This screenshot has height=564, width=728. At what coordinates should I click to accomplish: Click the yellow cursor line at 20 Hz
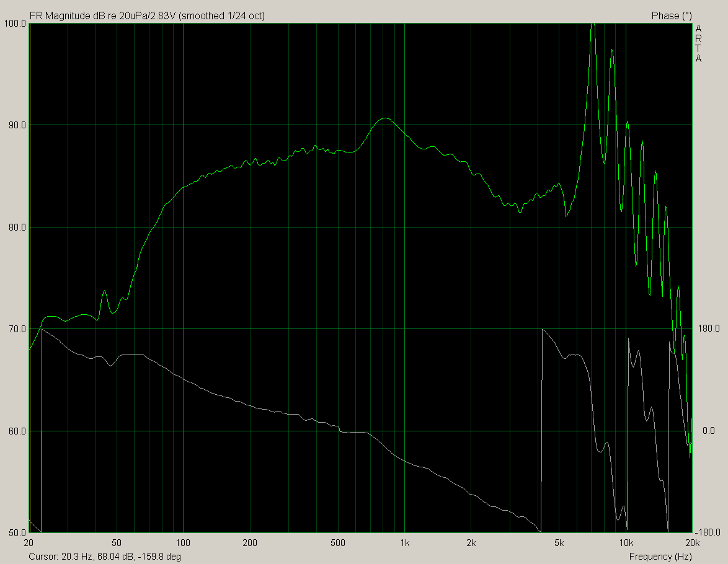30,278
